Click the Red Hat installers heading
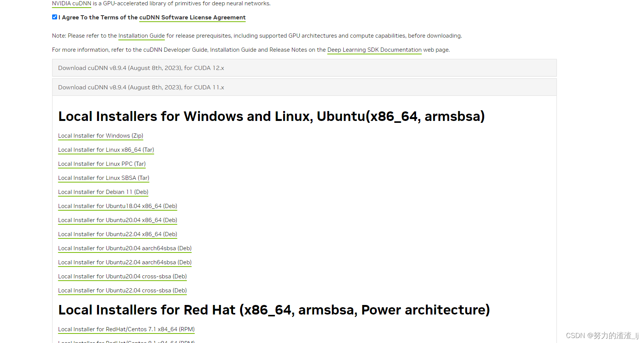Image resolution: width=644 pixels, height=343 pixels. [274, 310]
